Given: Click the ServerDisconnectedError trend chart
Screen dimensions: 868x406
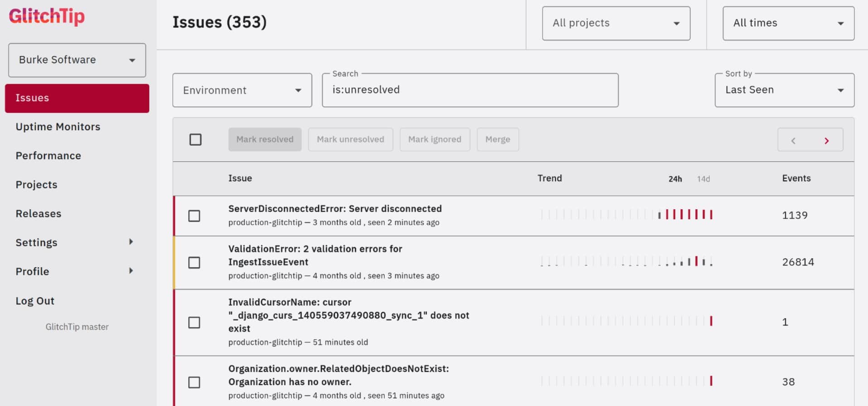Looking at the screenshot, I should coord(626,214).
